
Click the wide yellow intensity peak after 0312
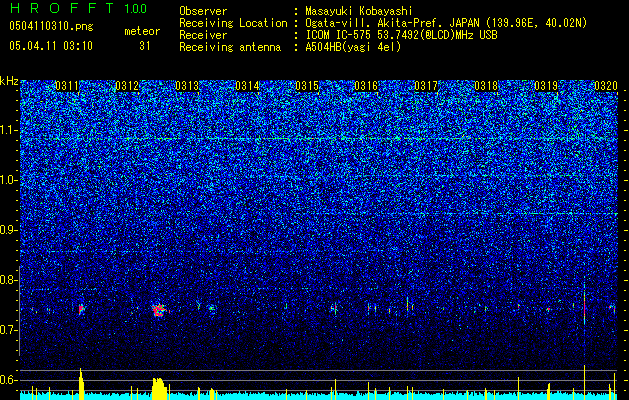pos(158,388)
